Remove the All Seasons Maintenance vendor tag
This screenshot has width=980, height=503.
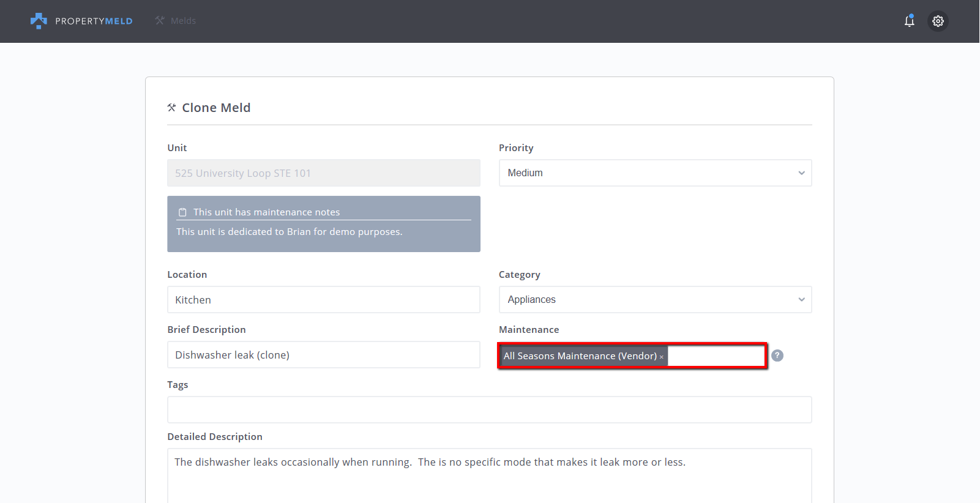point(662,357)
